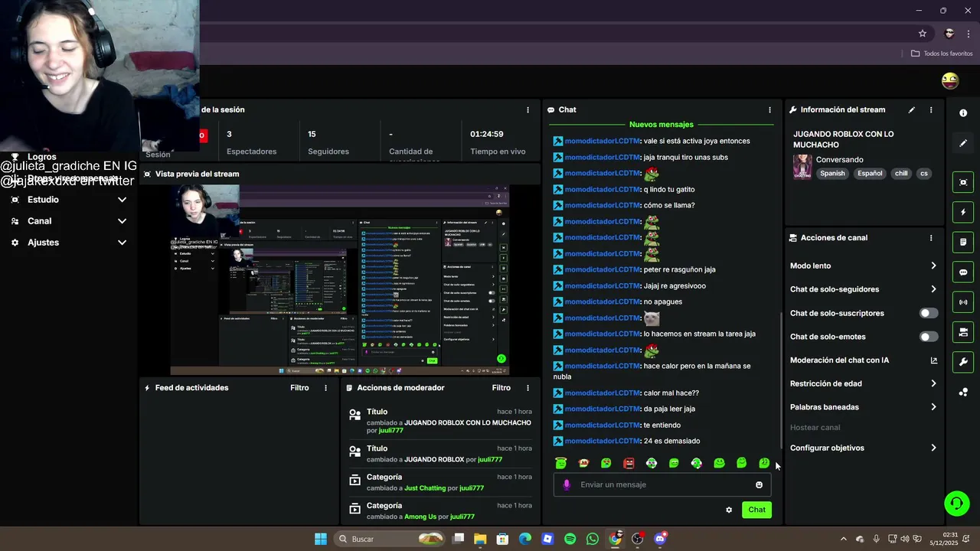Click the stream preview thumbnail

tap(340, 279)
